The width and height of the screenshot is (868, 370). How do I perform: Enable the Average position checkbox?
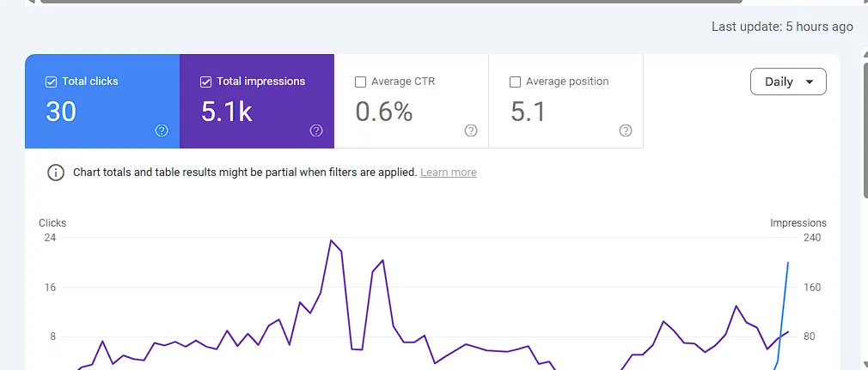[515, 82]
